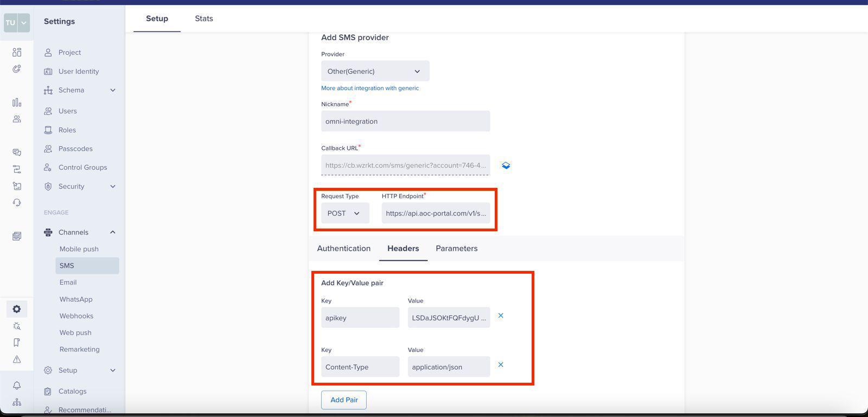Delete the Content-Type header pair

[501, 365]
